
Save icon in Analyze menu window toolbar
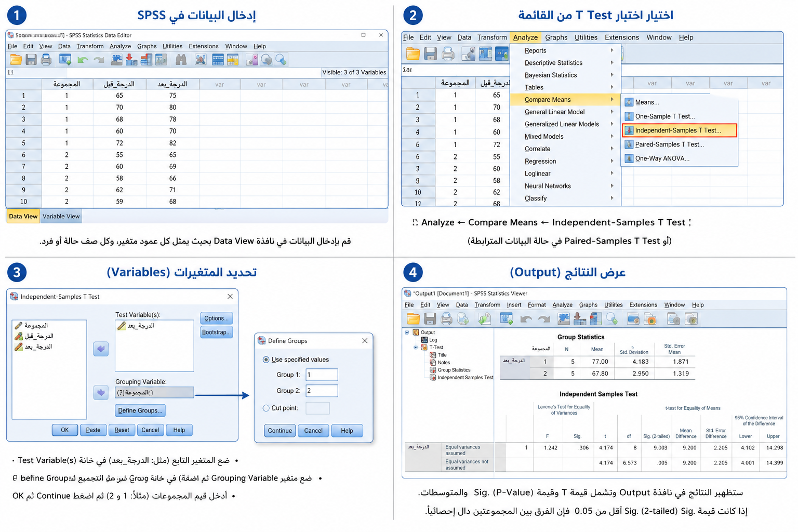click(430, 54)
